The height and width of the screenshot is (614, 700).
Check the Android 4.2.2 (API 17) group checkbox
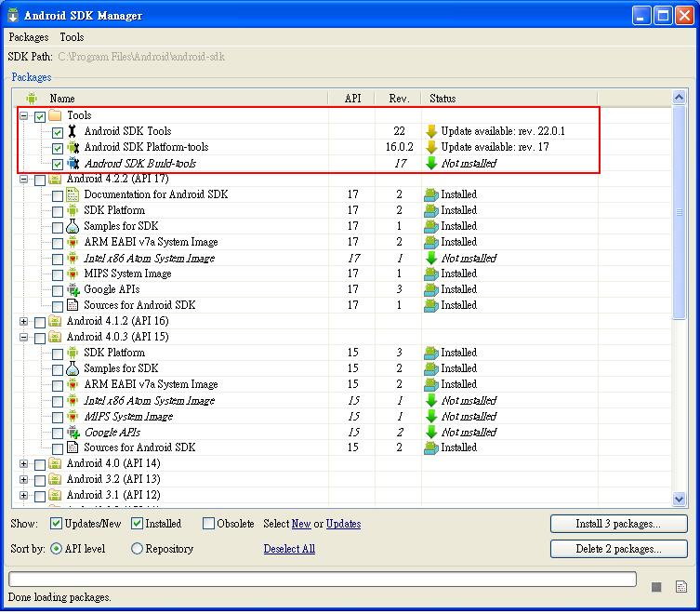point(40,180)
